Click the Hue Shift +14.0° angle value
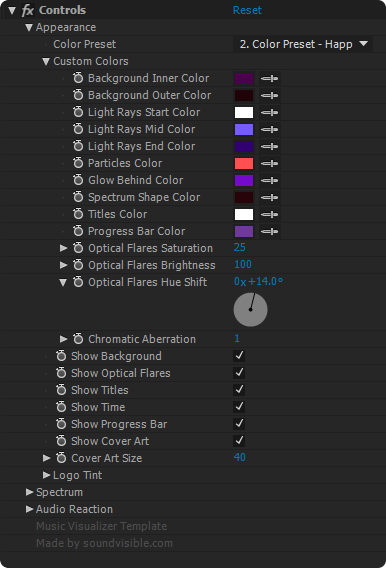Image resolution: width=386 pixels, height=568 pixels. click(x=265, y=281)
